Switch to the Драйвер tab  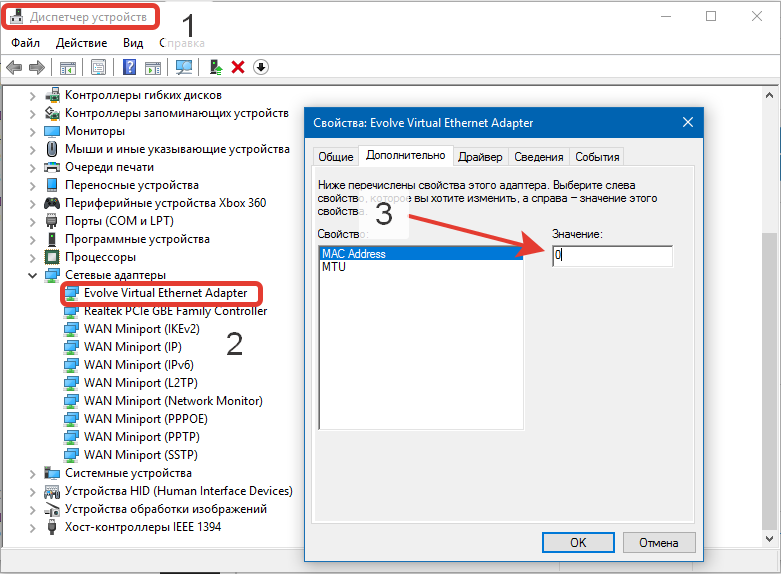(x=480, y=157)
